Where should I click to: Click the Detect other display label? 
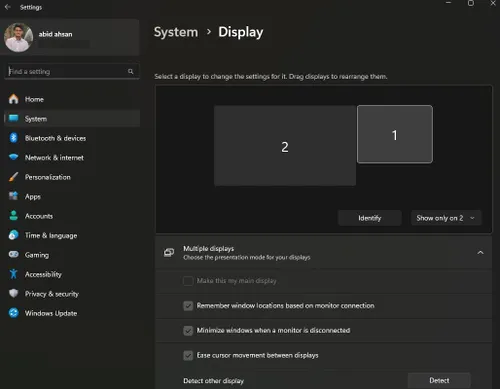coord(213,381)
